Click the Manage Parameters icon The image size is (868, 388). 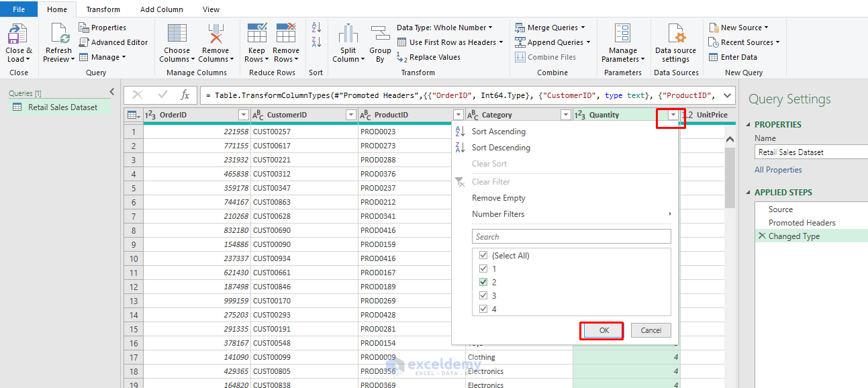pyautogui.click(x=622, y=34)
